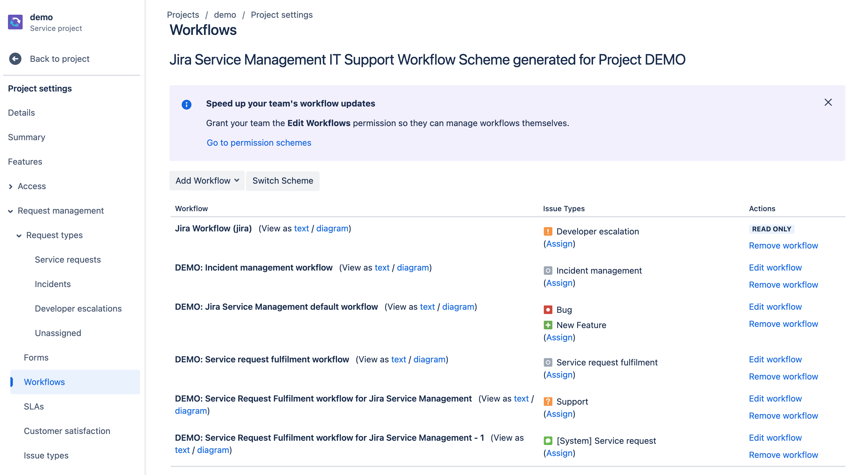Image resolution: width=868 pixels, height=475 pixels.
Task: Click Assign under Service request fulfilment
Action: [559, 375]
